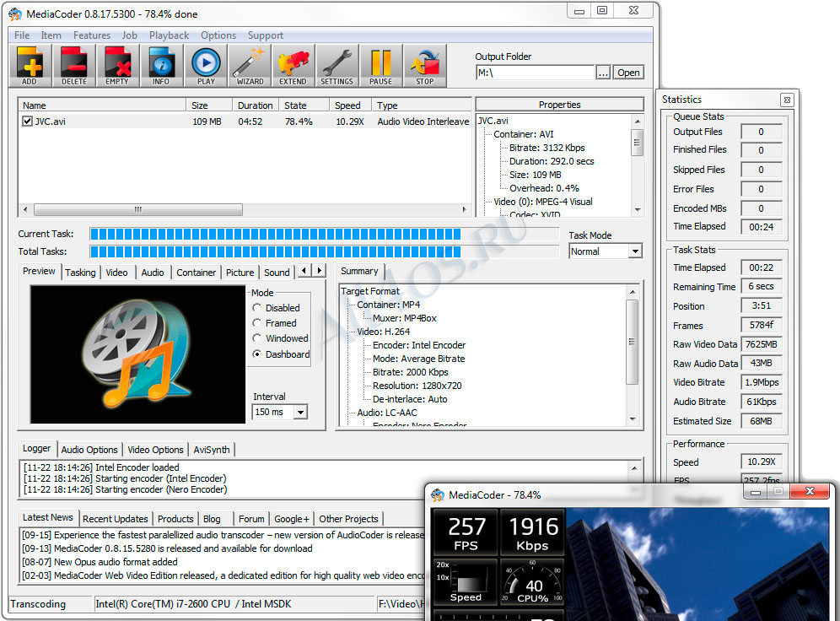Stop transcoding with STOP icon
The width and height of the screenshot is (840, 621).
click(x=425, y=65)
